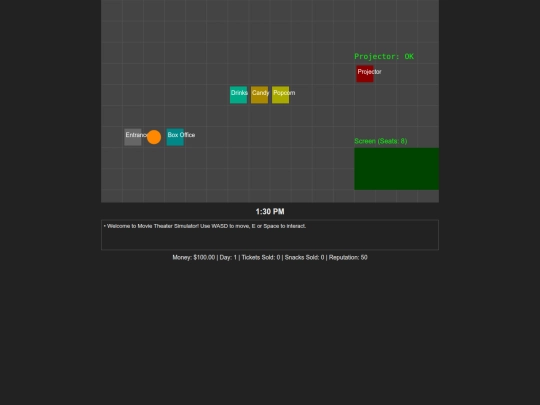This screenshot has width=540, height=405.
Task: Click the 1:30 PM clock display
Action: 270,211
